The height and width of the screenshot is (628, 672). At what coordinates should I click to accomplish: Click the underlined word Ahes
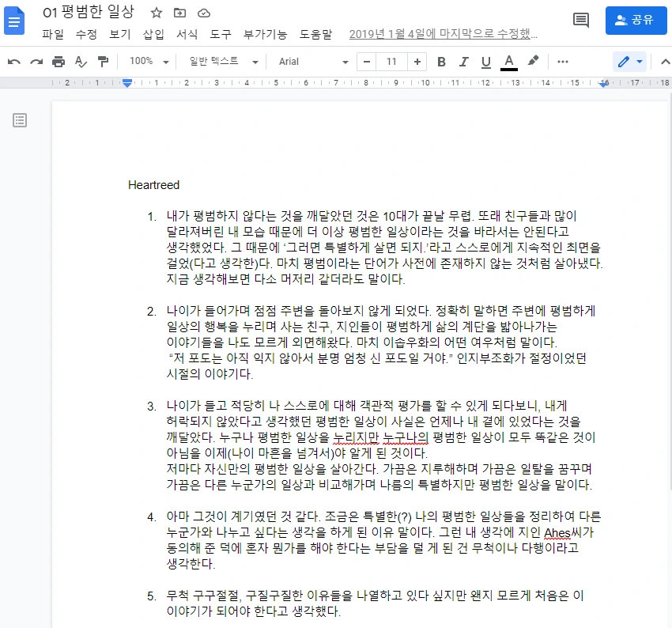[557, 532]
